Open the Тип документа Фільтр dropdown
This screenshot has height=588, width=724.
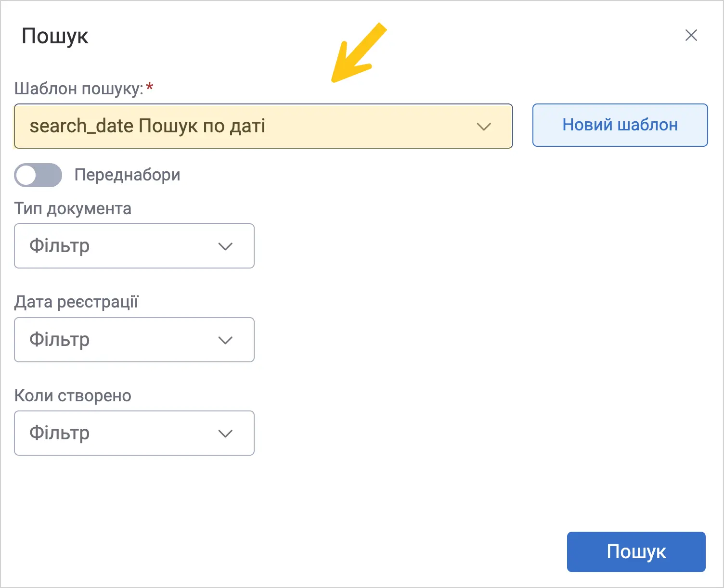[134, 246]
